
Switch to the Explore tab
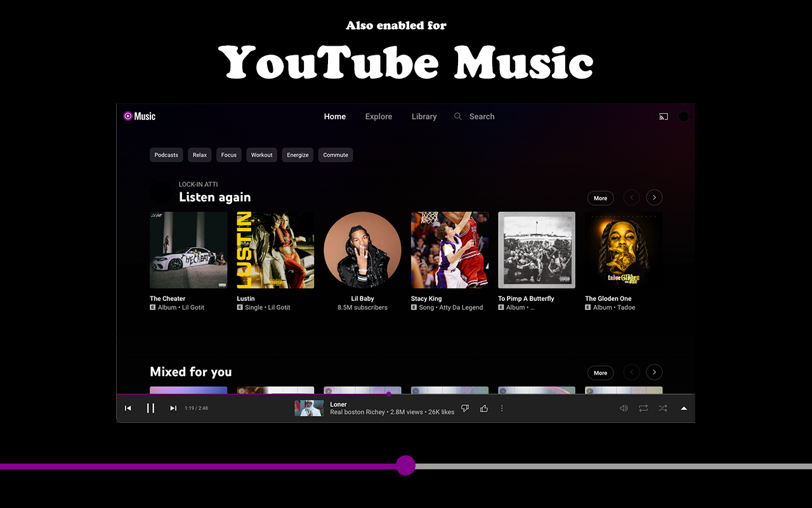pyautogui.click(x=379, y=116)
